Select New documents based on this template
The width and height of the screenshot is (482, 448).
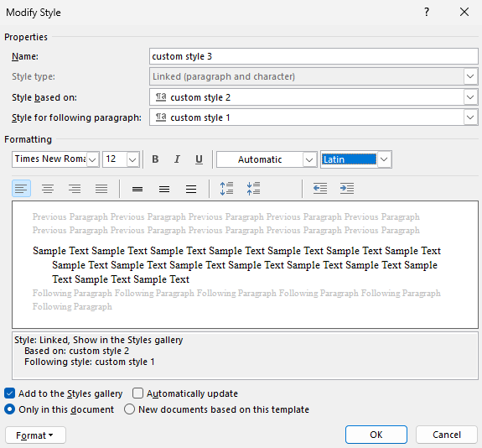coord(129,409)
